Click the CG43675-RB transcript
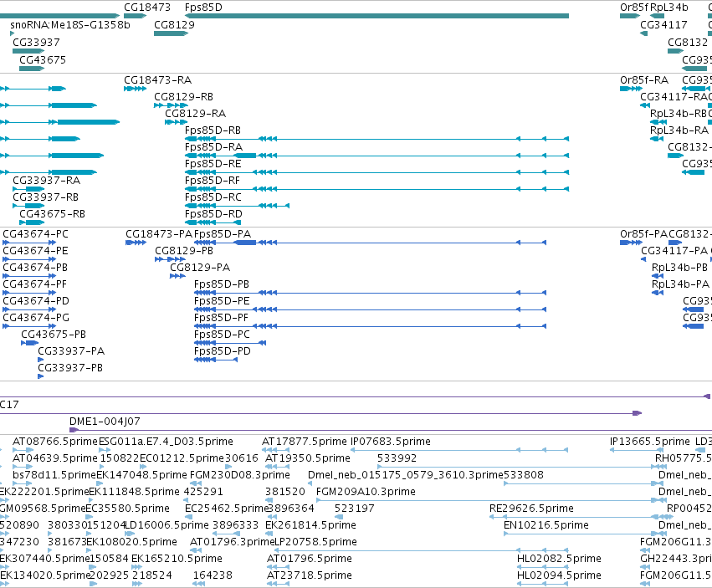 pyautogui.click(x=32, y=222)
